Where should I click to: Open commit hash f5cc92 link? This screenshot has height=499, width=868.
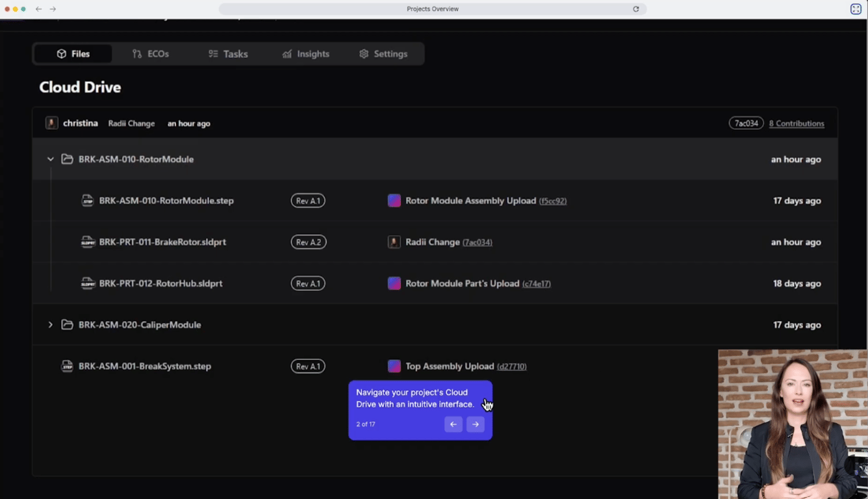point(553,201)
